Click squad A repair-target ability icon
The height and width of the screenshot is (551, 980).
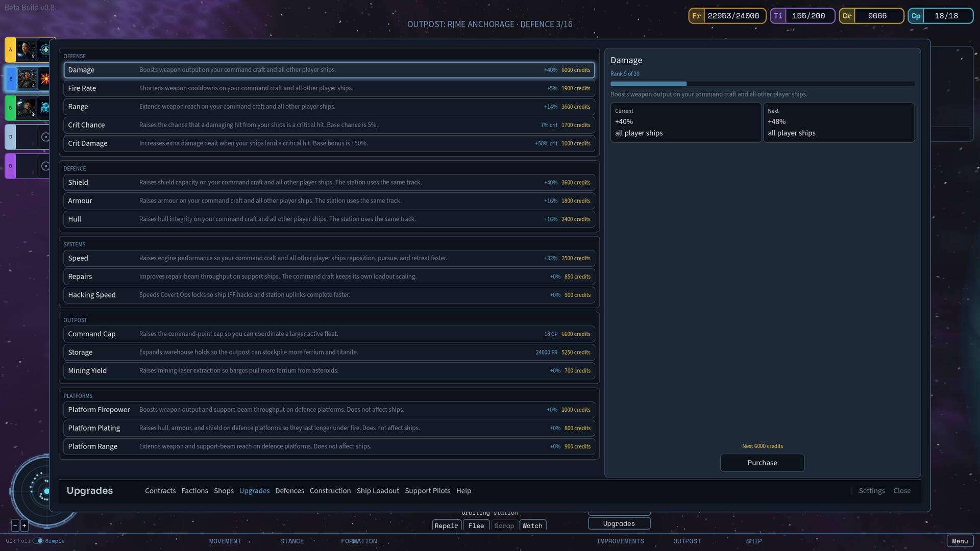pos(45,50)
